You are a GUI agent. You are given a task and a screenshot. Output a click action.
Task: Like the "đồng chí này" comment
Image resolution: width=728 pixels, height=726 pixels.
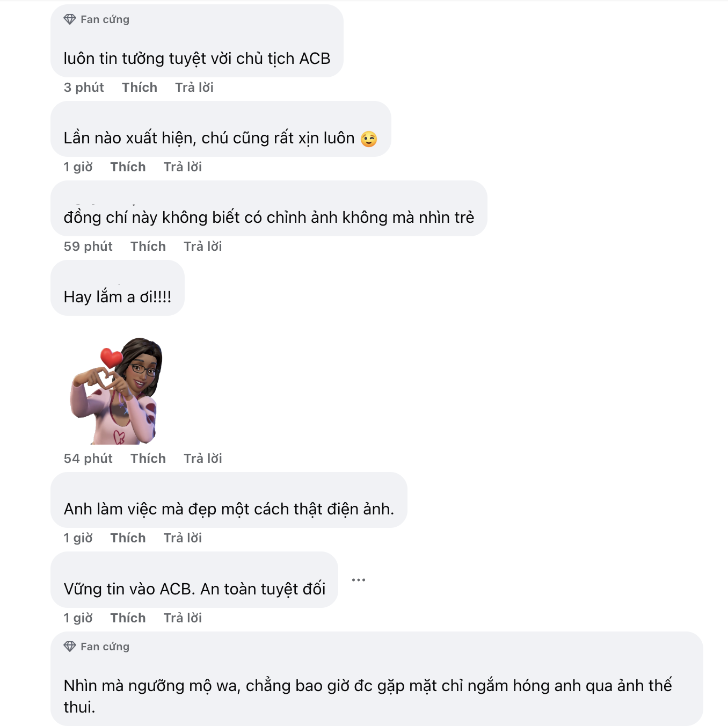tap(148, 246)
